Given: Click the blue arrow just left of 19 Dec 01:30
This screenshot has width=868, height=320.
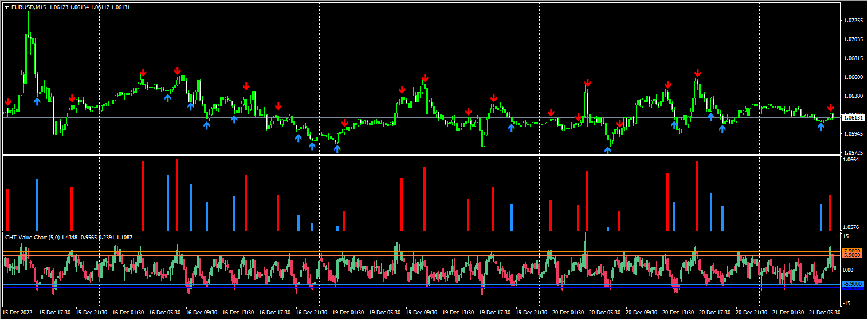Looking at the screenshot, I should (x=337, y=149).
